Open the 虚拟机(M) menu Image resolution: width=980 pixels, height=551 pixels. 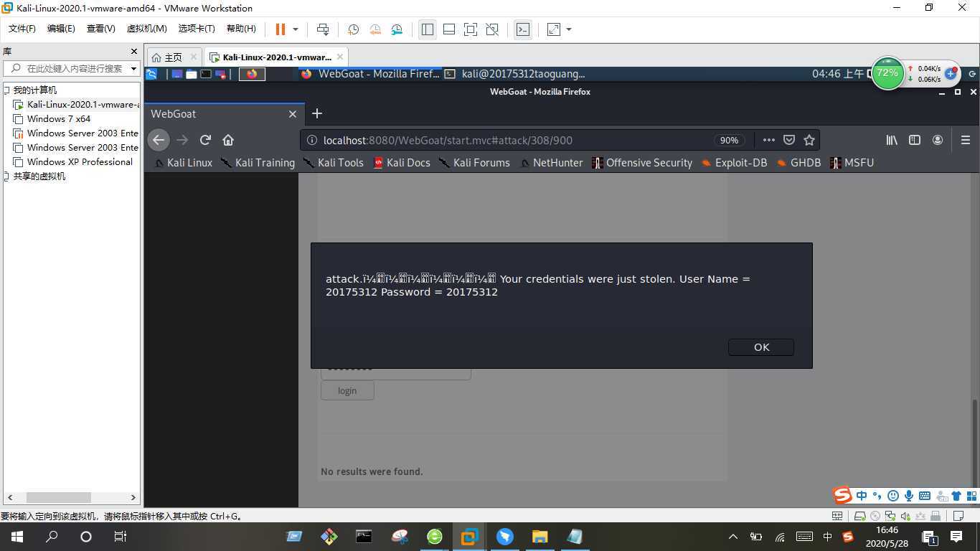tap(146, 29)
